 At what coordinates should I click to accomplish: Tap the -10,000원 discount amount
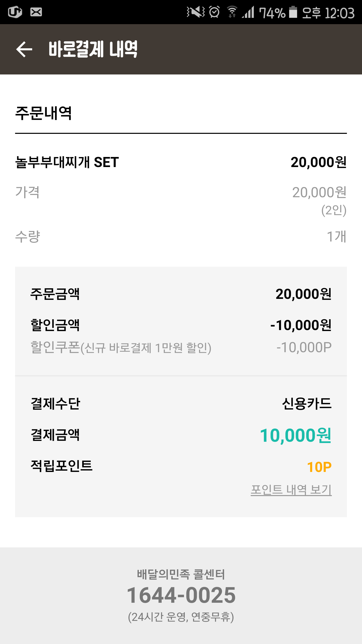coord(301,325)
